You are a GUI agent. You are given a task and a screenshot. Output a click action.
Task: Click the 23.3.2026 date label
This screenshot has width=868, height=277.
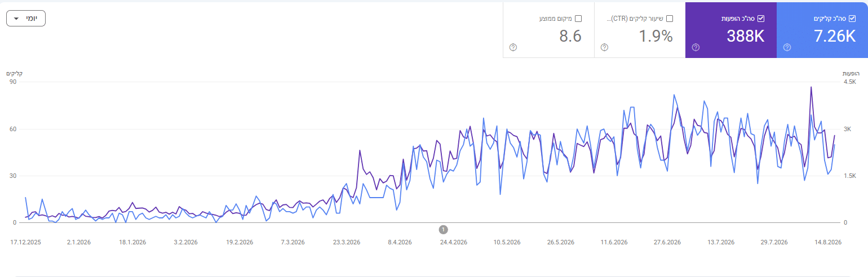point(347,242)
